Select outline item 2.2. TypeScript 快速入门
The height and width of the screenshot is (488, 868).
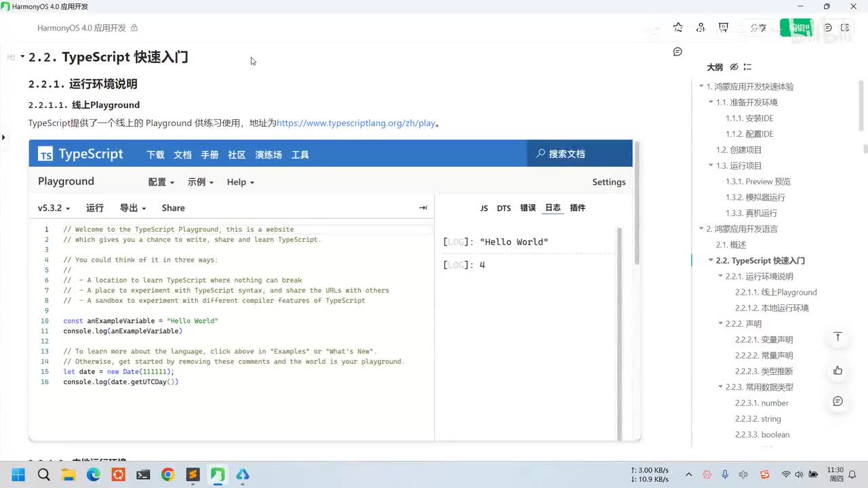click(x=760, y=260)
